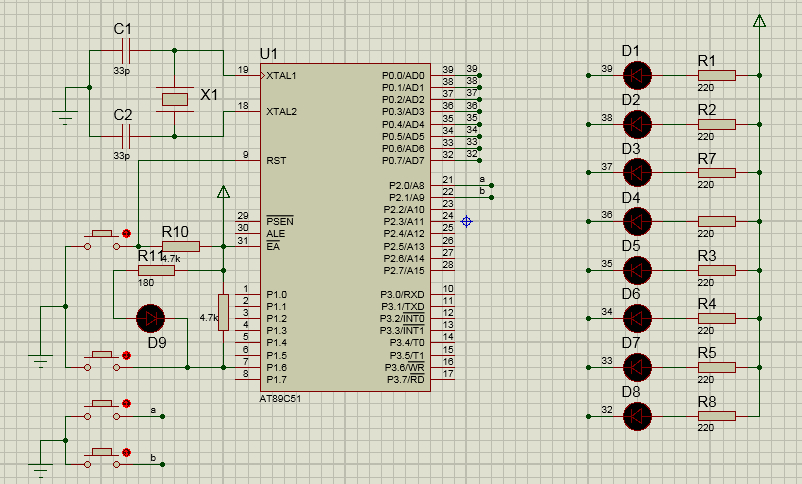The image size is (802, 484).
Task: Toggle the latch dot of push button 'b'
Action: [x=126, y=453]
